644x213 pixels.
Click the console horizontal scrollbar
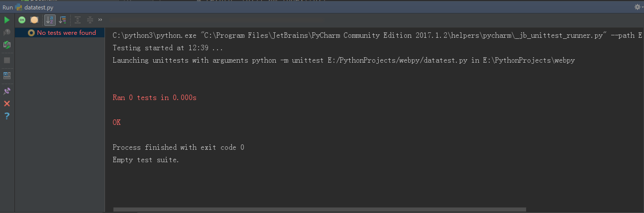[x=320, y=210]
